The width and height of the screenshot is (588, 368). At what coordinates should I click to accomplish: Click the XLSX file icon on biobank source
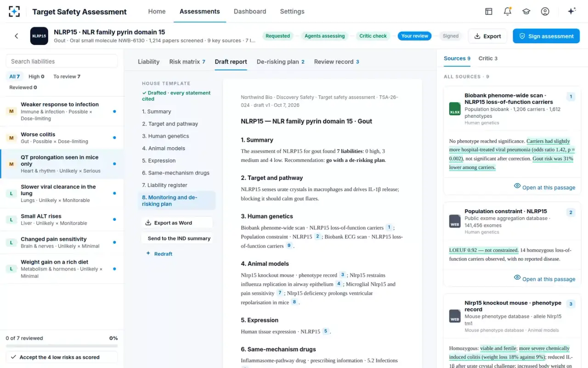click(x=455, y=109)
